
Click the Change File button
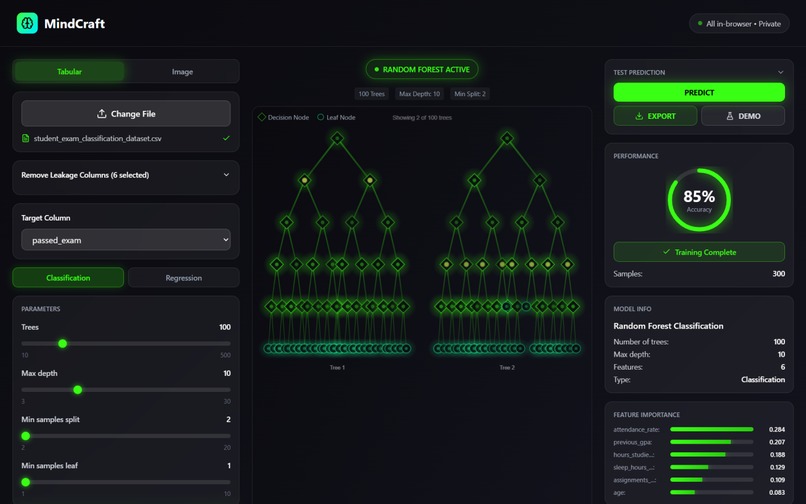[x=126, y=114]
